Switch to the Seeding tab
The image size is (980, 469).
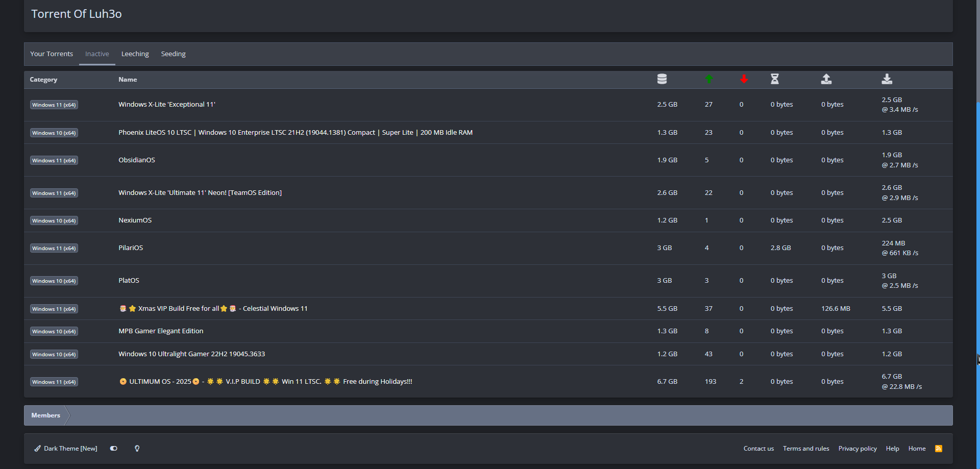[x=174, y=54]
